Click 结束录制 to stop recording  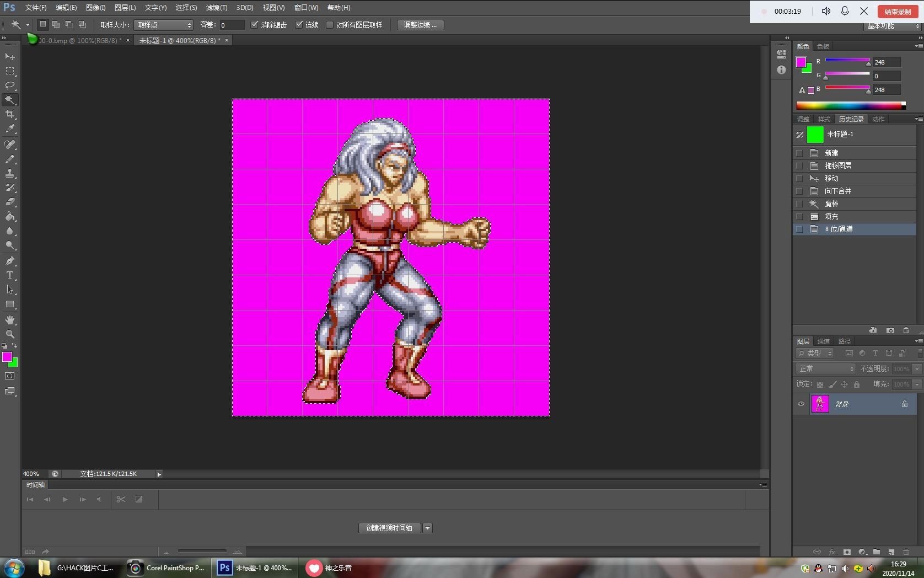(898, 12)
